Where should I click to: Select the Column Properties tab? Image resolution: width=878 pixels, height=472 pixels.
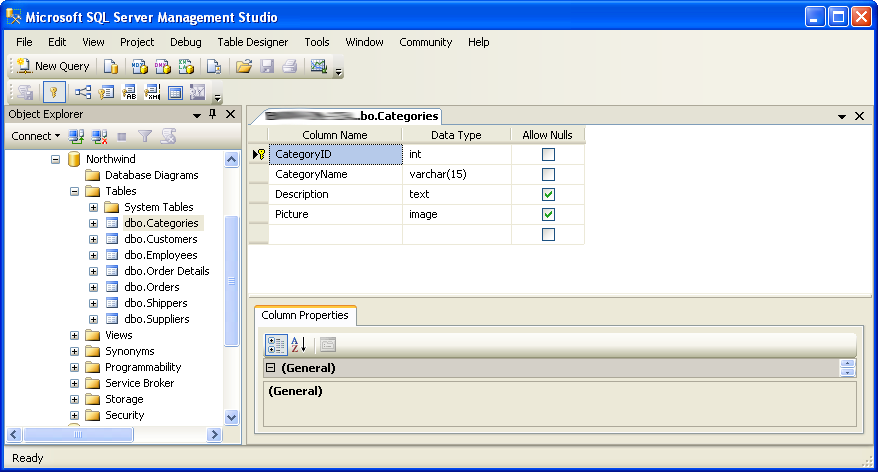tap(305, 315)
